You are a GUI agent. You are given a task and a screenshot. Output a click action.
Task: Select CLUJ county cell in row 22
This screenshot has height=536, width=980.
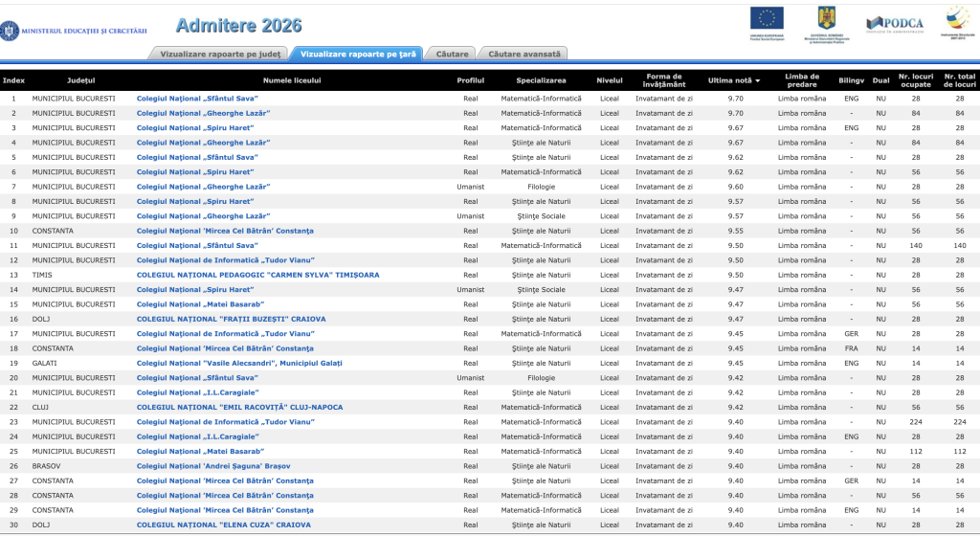pyautogui.click(x=40, y=408)
